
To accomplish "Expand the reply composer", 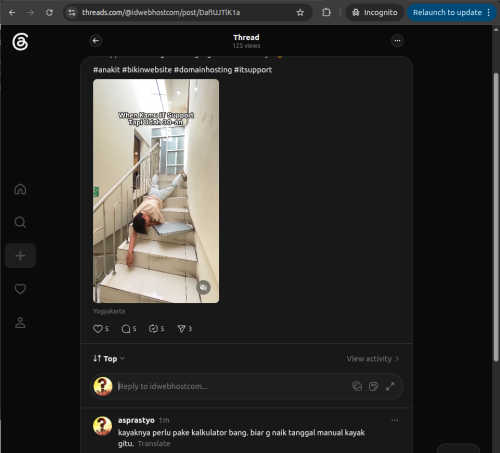I will coord(390,386).
